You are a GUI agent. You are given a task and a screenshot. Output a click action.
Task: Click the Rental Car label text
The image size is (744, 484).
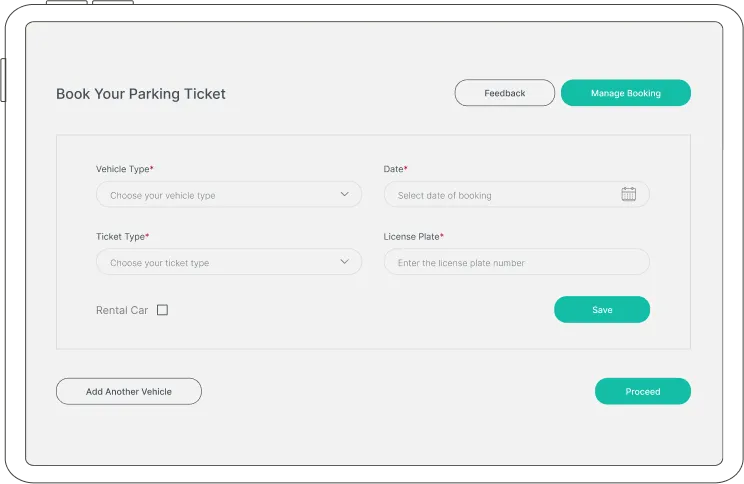tap(121, 310)
